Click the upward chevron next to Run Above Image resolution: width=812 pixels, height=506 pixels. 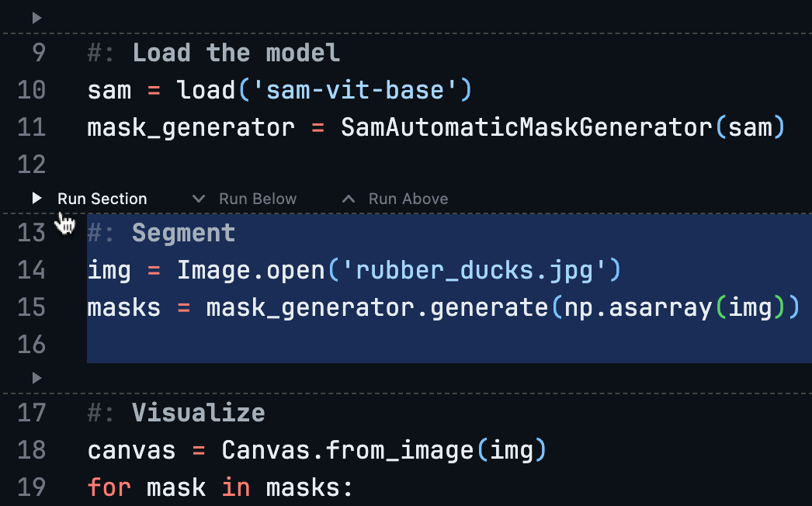click(x=348, y=198)
